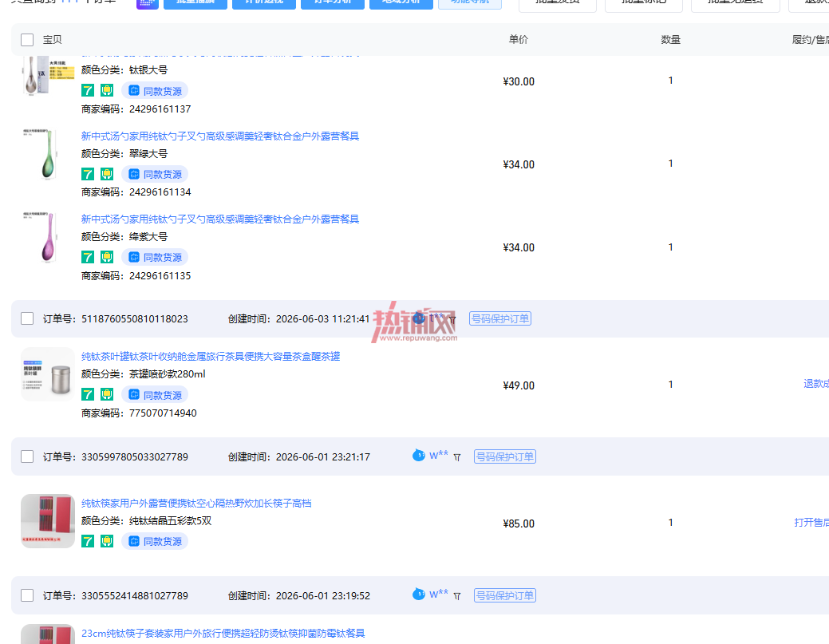Image resolution: width=829 pixels, height=644 pixels.
Task: Toggle the select-all checkbox beside 宝贝
Action: coord(27,40)
